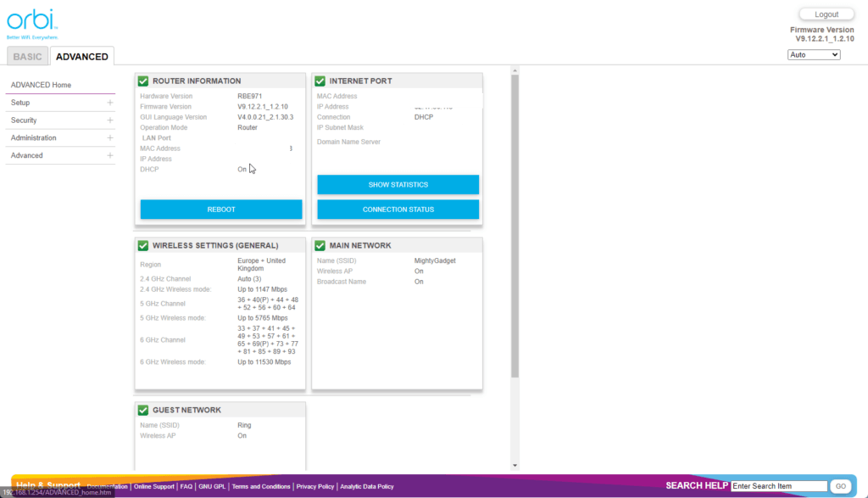
Task: Click the Internet Port green checkmark icon
Action: tap(320, 81)
